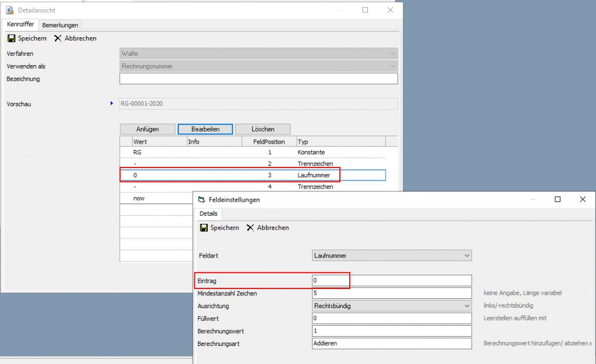
Task: Open the Feldart dropdown
Action: (467, 255)
